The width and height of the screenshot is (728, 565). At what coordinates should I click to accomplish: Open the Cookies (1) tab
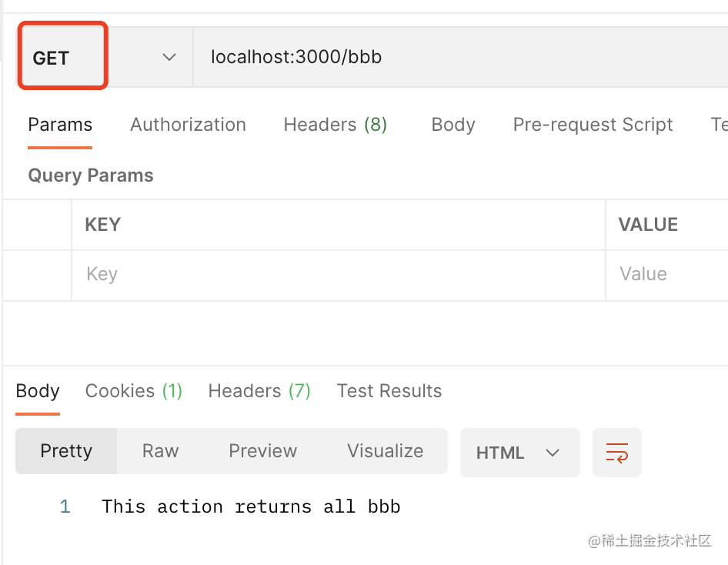tap(134, 391)
